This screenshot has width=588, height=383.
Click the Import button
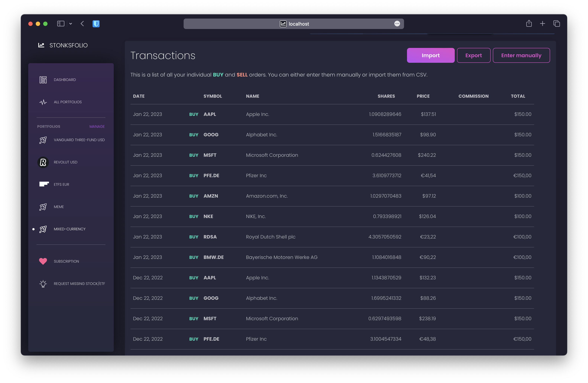(431, 55)
